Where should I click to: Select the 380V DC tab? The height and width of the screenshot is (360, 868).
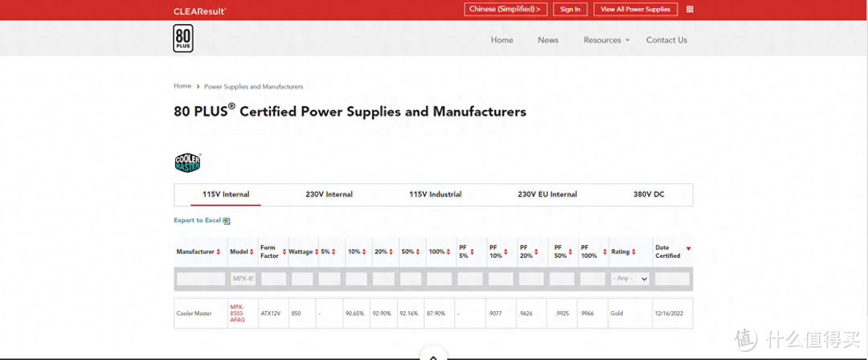649,194
